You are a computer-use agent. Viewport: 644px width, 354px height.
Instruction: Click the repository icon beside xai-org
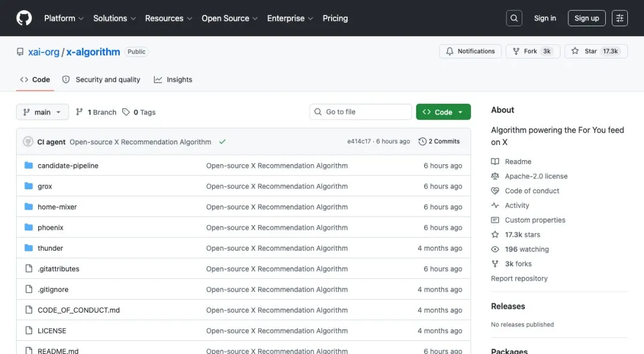click(20, 52)
